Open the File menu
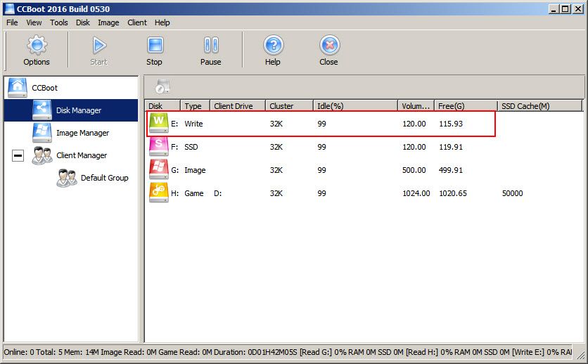The height and width of the screenshot is (364, 588). pos(12,22)
